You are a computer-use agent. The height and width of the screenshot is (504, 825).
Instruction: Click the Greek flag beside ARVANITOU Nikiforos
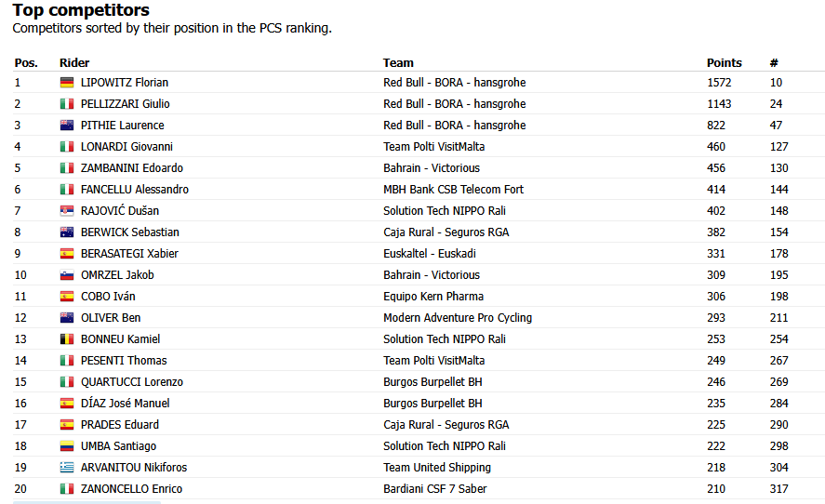pyautogui.click(x=67, y=468)
